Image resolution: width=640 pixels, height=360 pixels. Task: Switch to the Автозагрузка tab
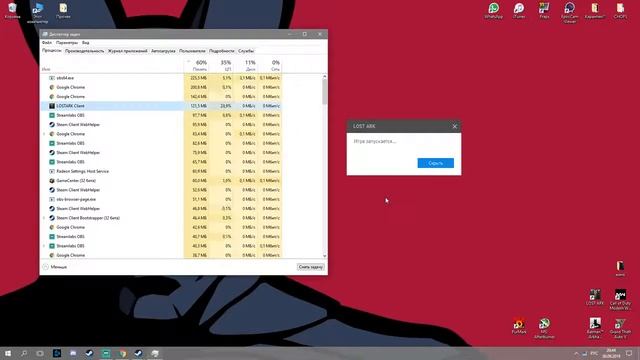coord(163,51)
